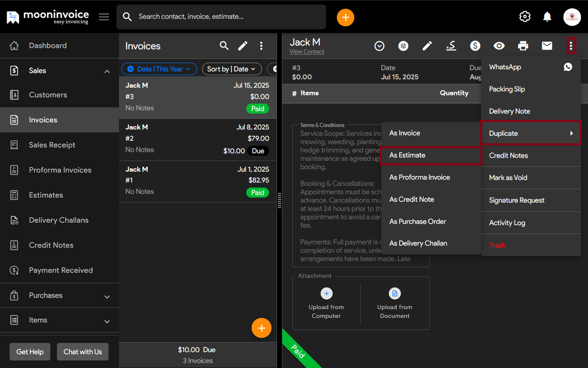588x368 pixels.
Task: Add new invoice with floating plus button
Action: pos(261,328)
